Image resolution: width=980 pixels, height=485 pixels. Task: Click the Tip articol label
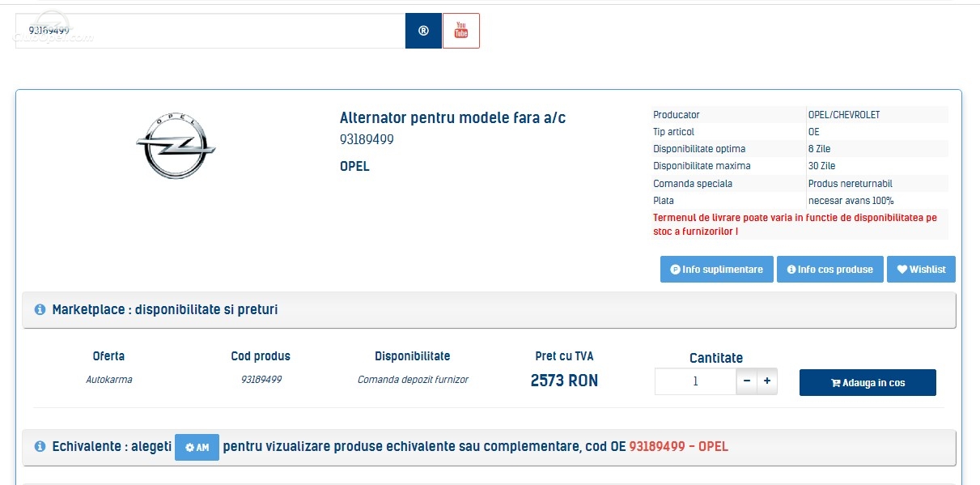coord(673,132)
